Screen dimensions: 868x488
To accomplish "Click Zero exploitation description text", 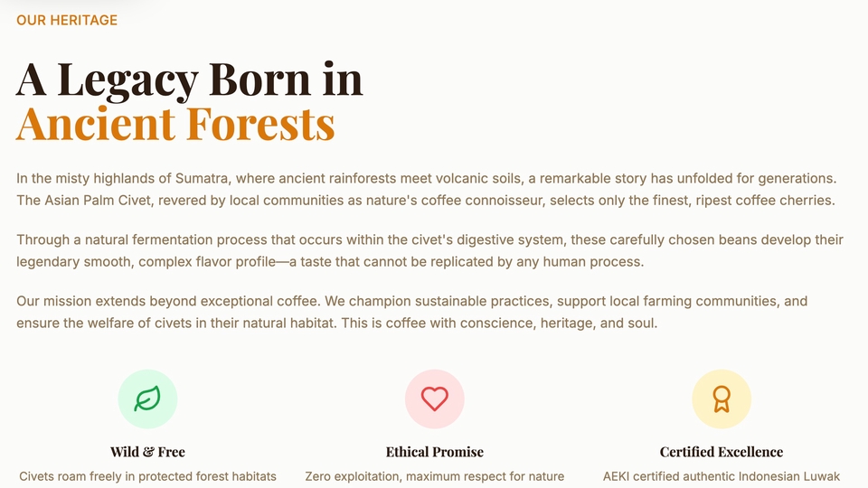I will 435,476.
